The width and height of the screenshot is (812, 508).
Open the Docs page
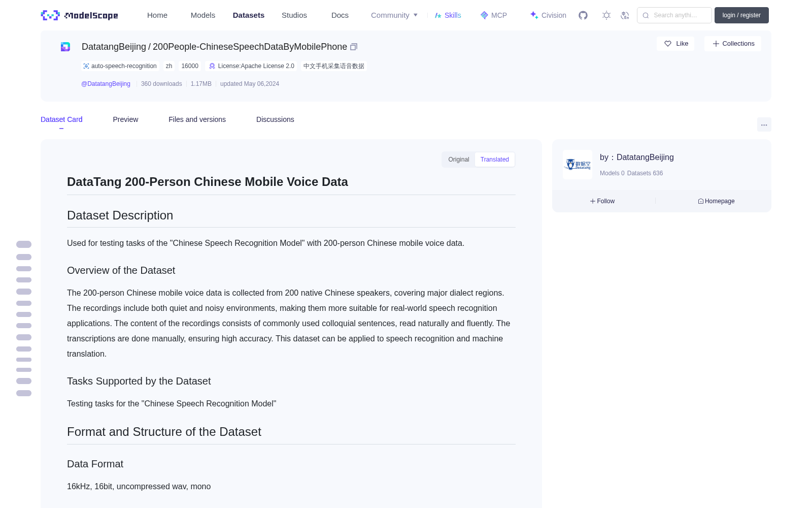tap(340, 15)
